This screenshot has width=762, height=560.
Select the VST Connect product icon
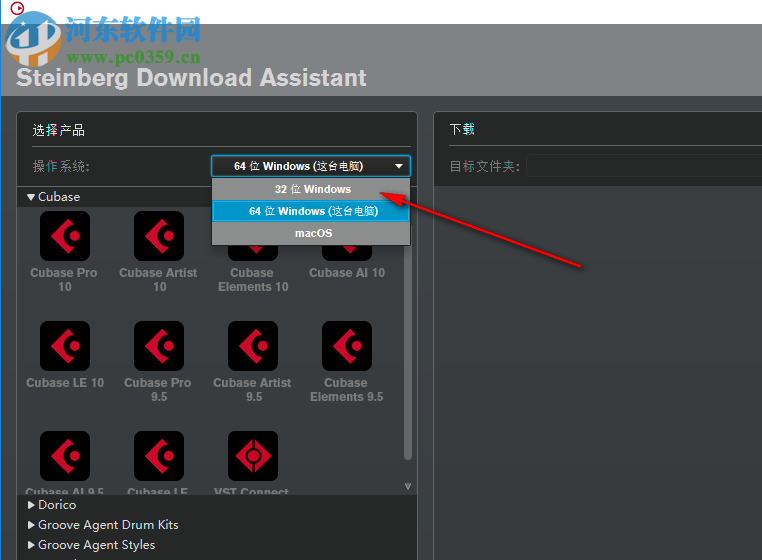point(253,455)
